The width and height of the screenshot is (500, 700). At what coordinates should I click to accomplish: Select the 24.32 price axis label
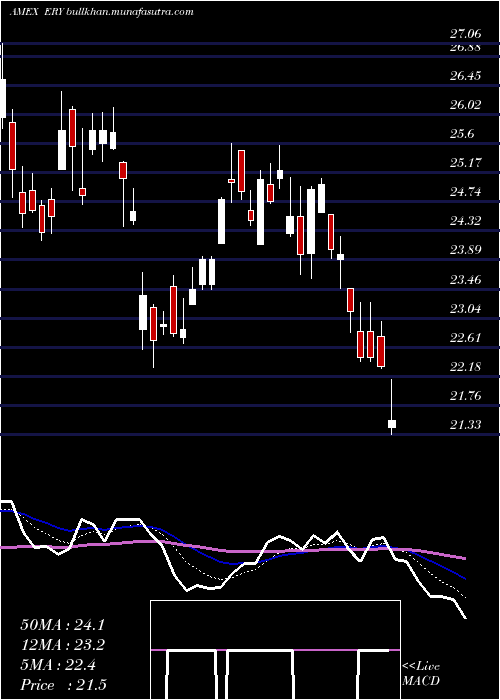click(465, 221)
